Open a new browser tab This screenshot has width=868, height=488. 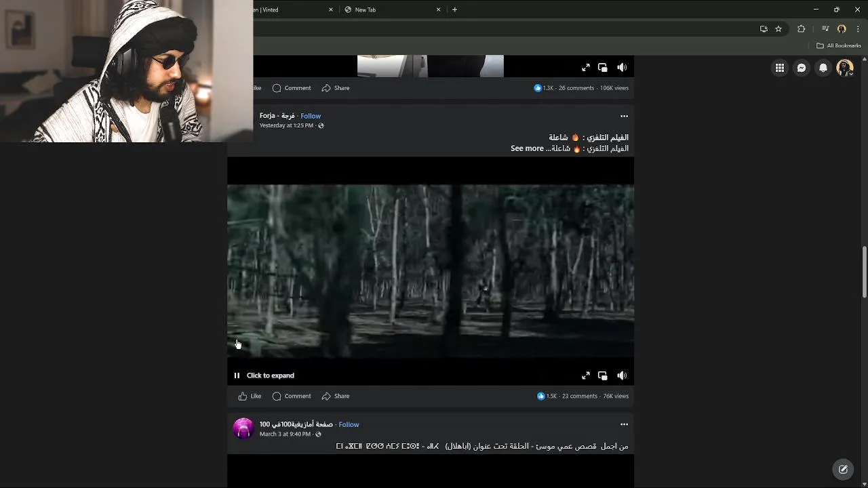pos(454,9)
